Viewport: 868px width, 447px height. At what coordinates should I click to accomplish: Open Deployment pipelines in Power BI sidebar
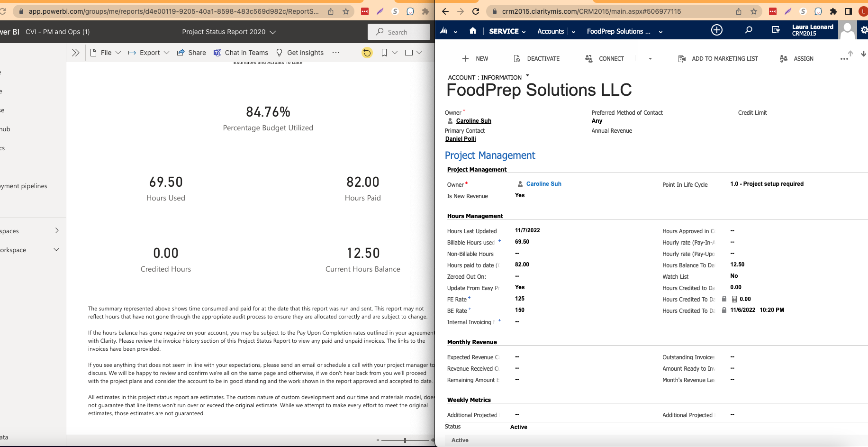point(24,186)
